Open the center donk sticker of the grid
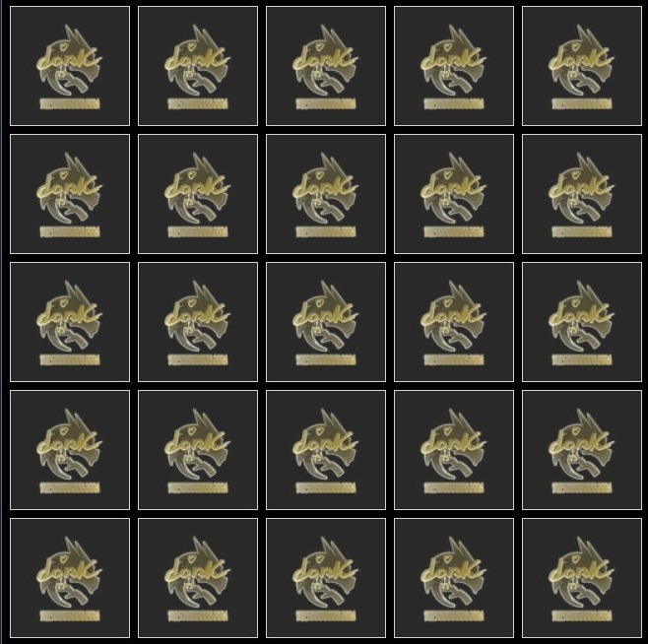648x644 pixels. pyautogui.click(x=326, y=322)
